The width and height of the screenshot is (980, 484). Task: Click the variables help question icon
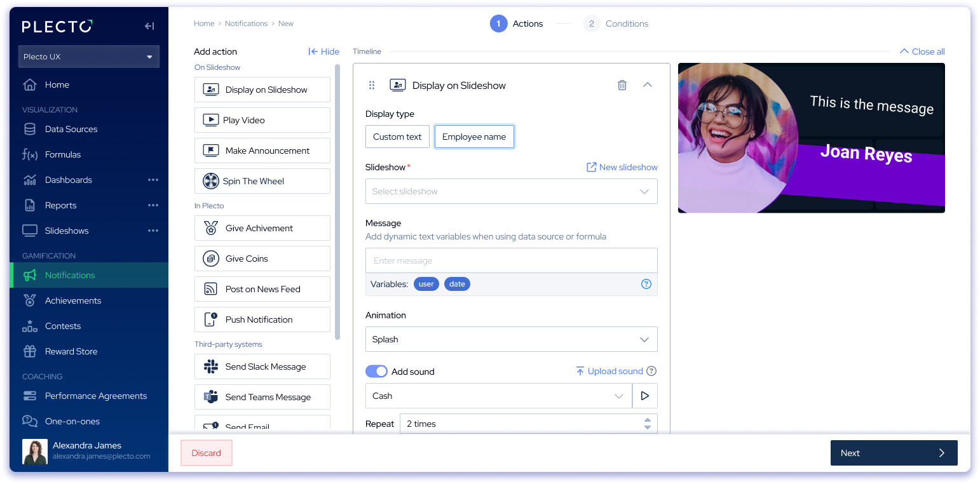point(646,284)
